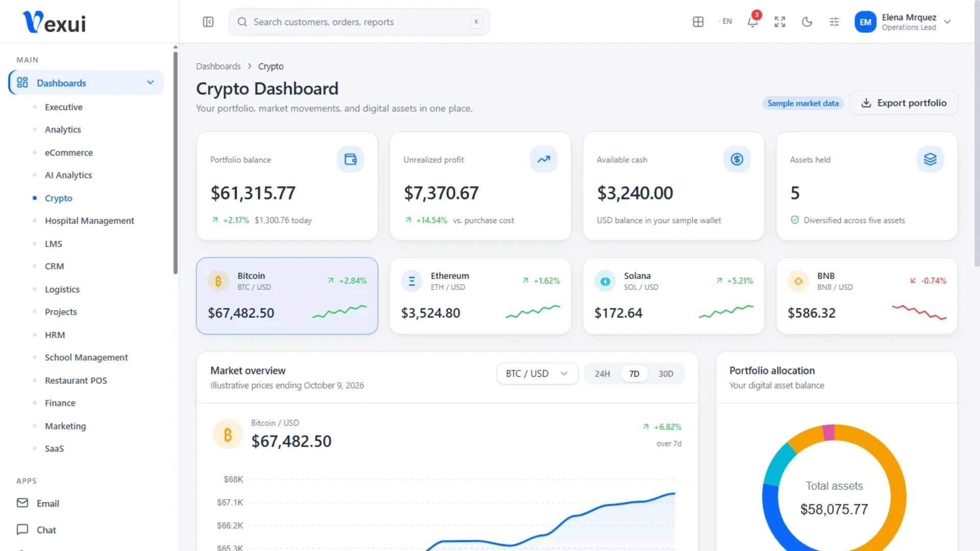Screen dimensions: 980x551
Task: Click the BNB coin icon
Action: [x=798, y=281]
